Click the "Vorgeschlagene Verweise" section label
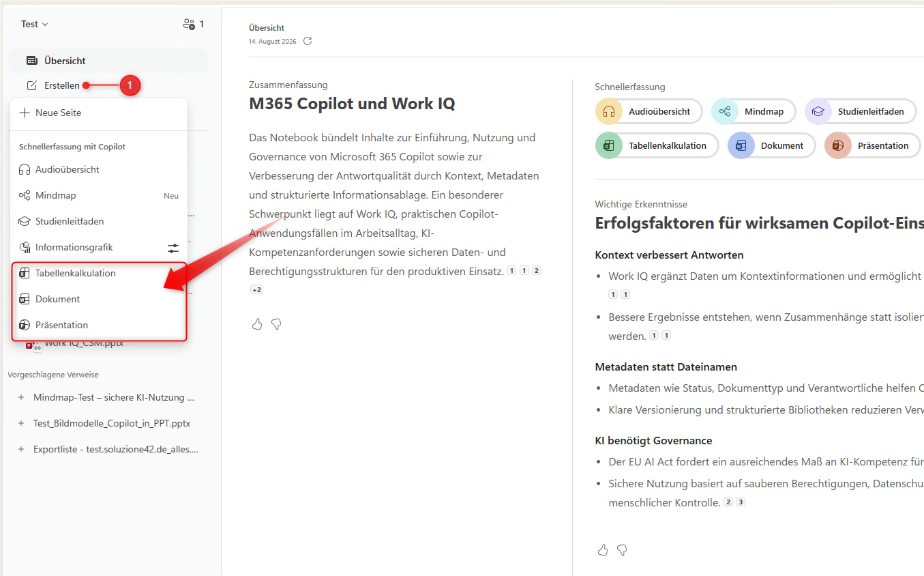 click(53, 375)
